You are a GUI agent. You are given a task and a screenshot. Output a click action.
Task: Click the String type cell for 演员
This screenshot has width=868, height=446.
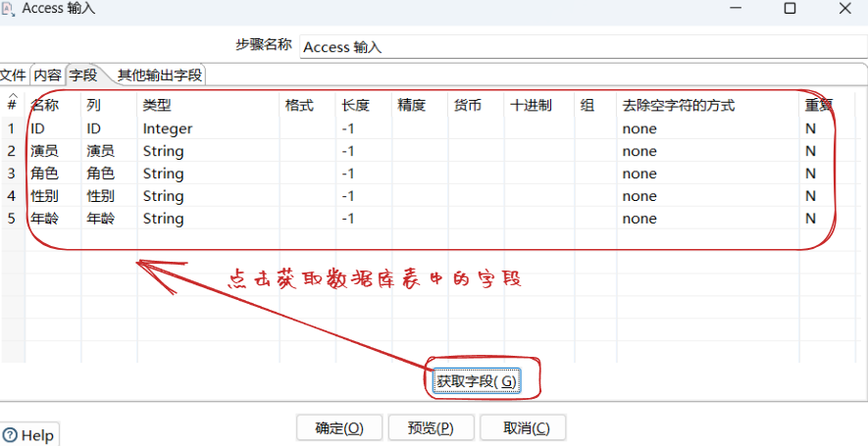tap(208, 151)
